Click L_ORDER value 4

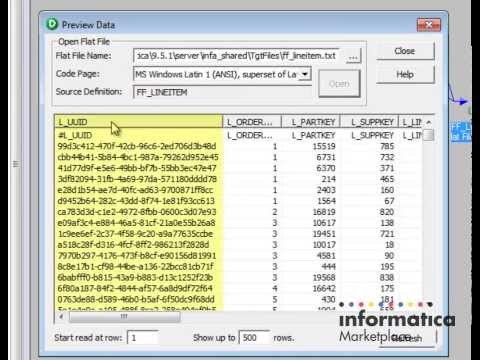[275, 289]
